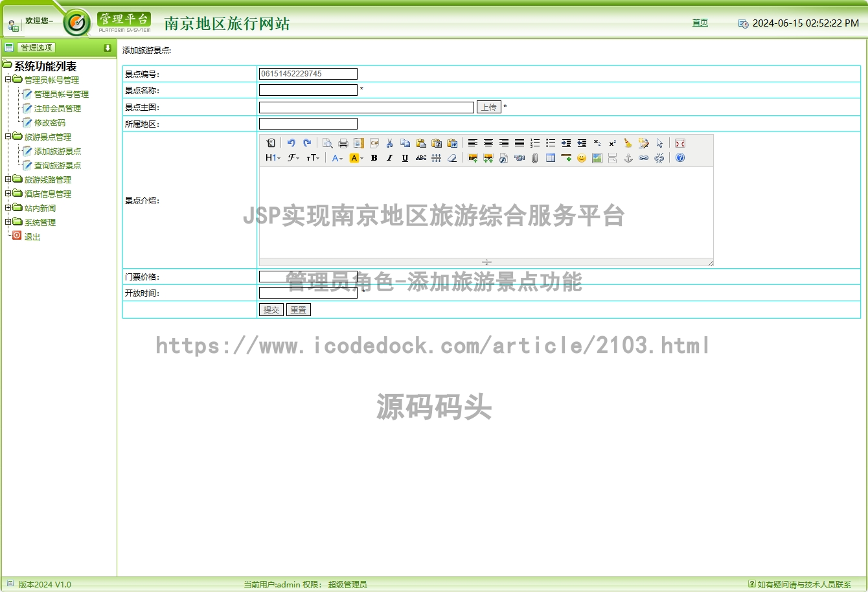Focus the 所属地区 input field

308,124
